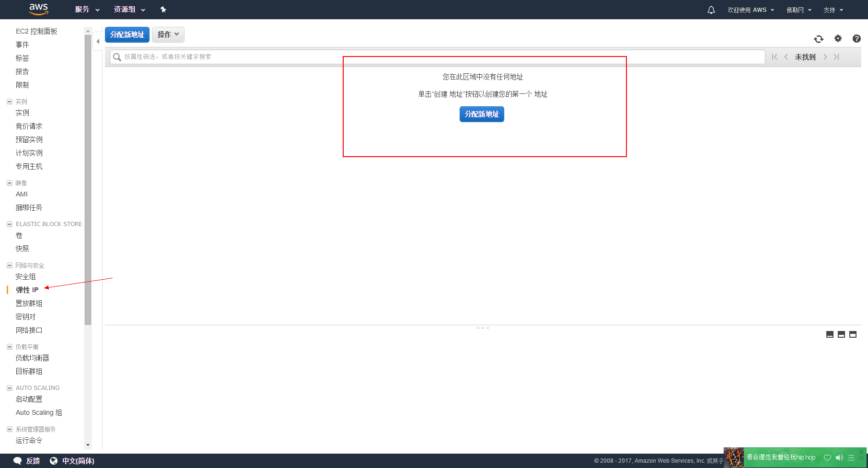Open the 资源组 menu

[129, 10]
